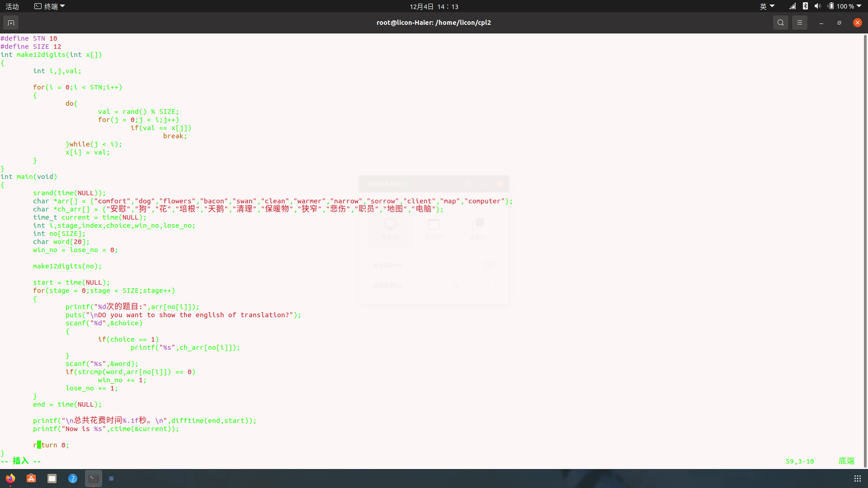Open the terminal search tool

tap(780, 23)
